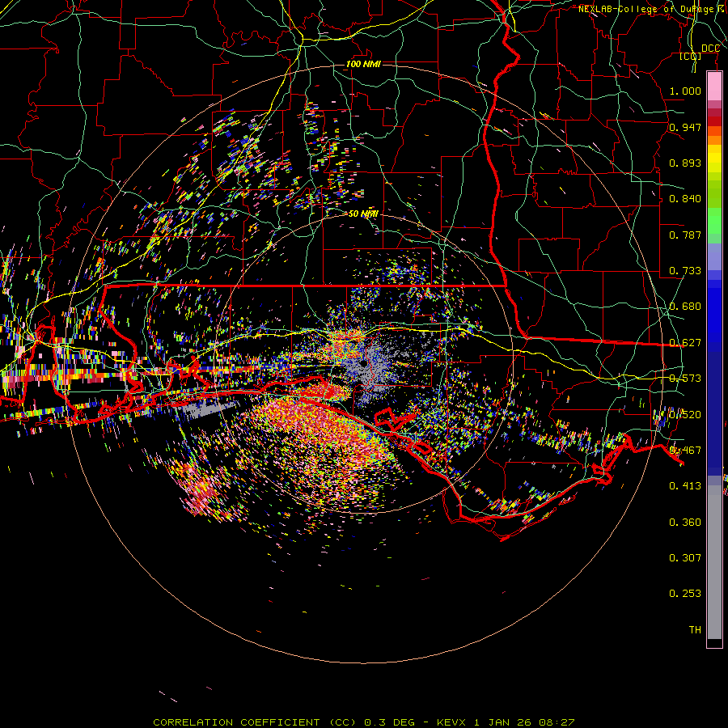Select the 0.627 legend value
728x728 pixels.
[685, 343]
